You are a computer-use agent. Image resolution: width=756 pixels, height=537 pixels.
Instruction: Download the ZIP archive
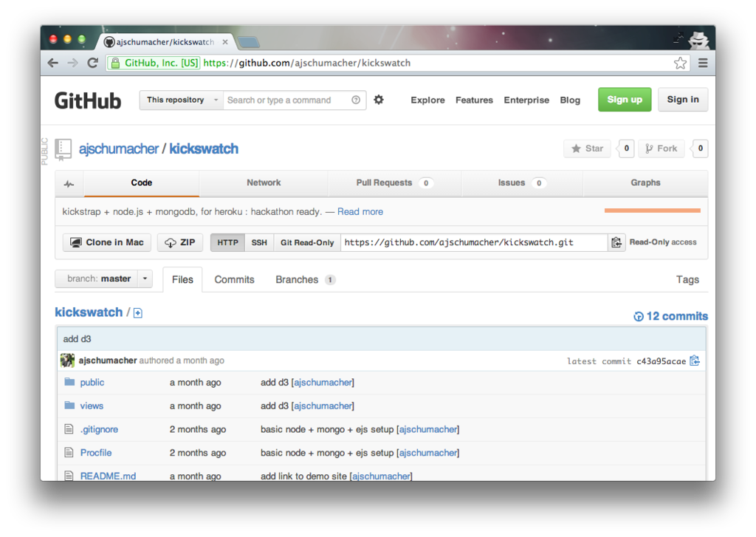click(180, 243)
